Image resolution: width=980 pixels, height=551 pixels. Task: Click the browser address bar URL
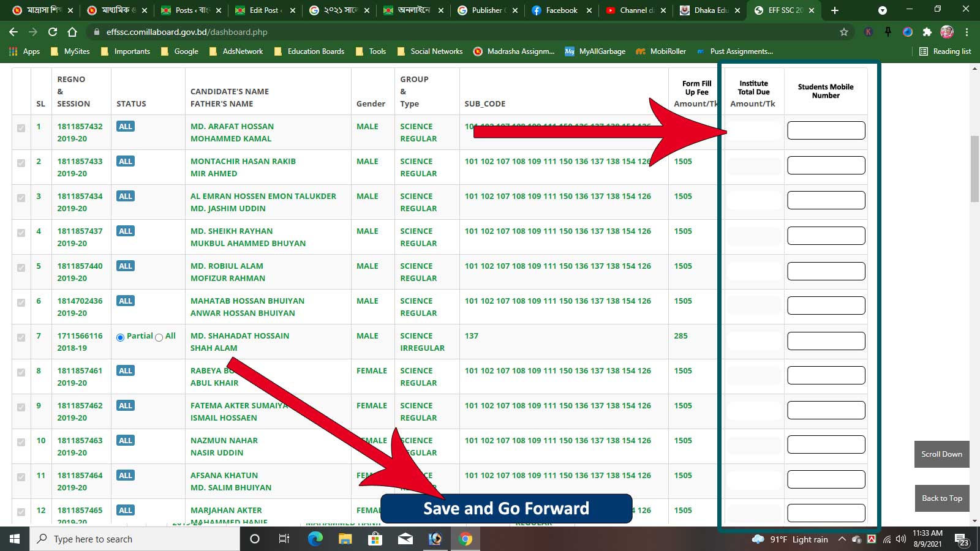click(x=187, y=32)
